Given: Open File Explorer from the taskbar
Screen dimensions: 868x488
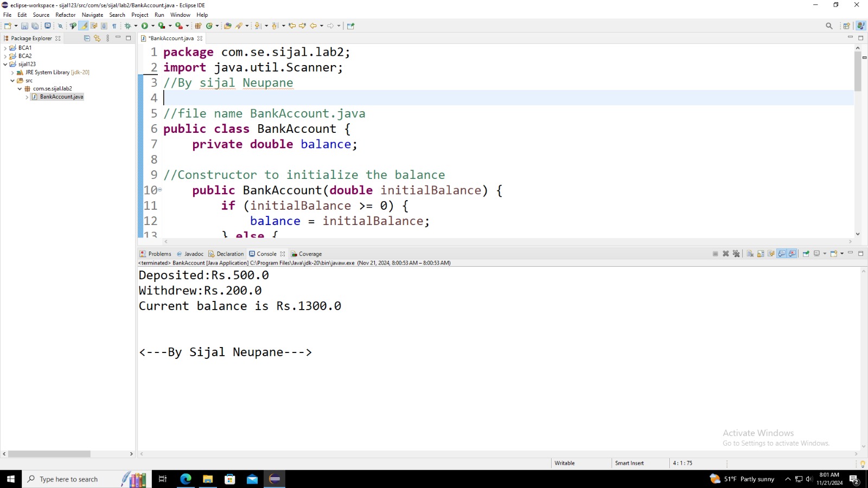Looking at the screenshot, I should click(208, 479).
